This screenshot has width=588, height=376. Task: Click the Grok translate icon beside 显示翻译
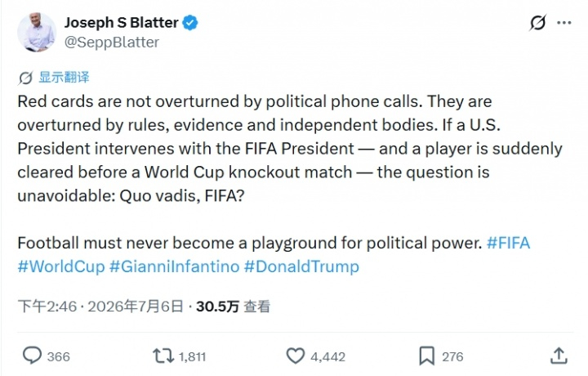pos(25,78)
